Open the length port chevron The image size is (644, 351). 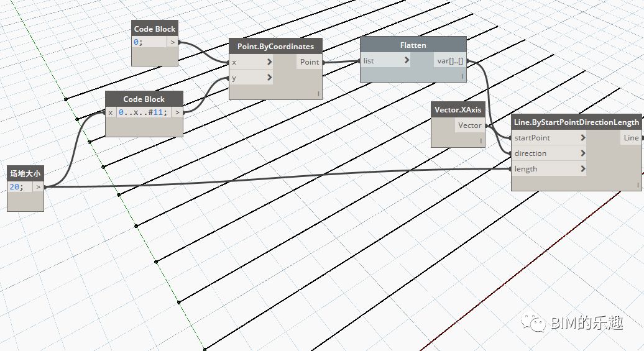pos(583,169)
